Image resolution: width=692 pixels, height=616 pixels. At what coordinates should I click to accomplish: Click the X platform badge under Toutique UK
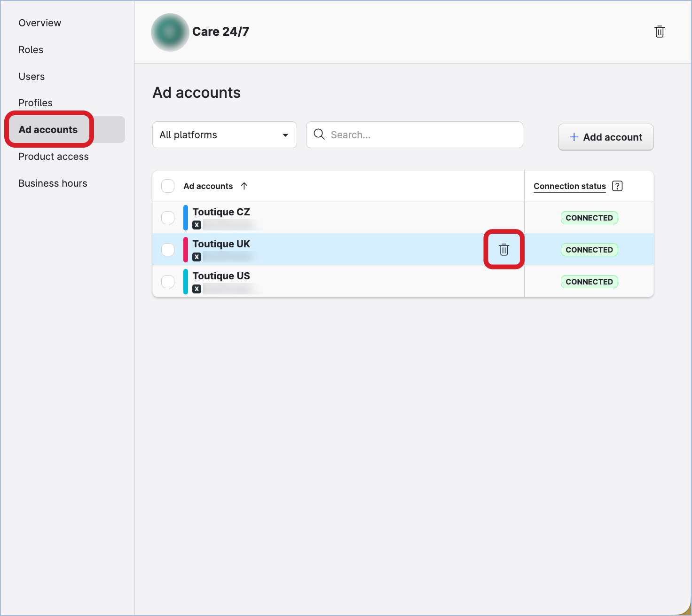click(197, 257)
